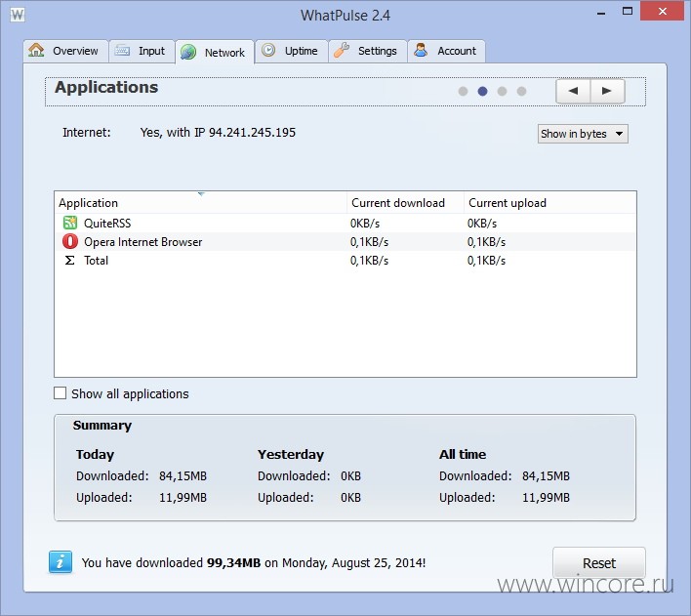Click the Sigma total icon
Screen dimensions: 691x616
point(69,260)
